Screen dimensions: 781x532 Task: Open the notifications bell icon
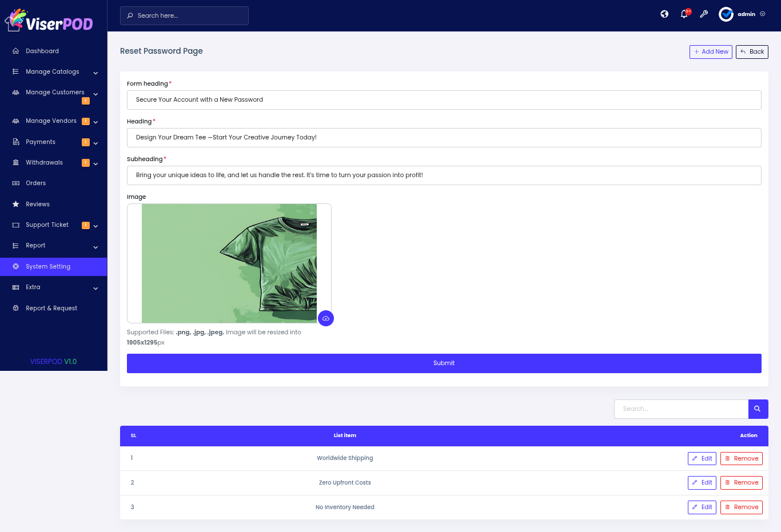684,14
